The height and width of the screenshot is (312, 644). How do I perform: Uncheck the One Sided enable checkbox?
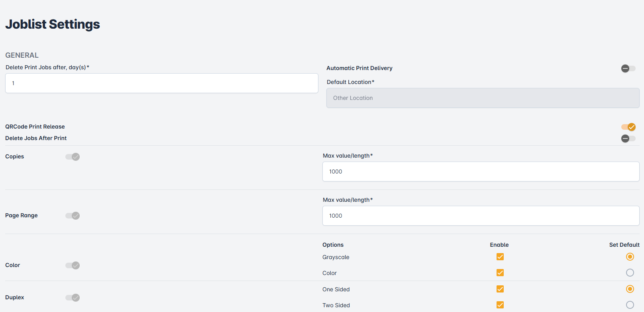[500, 289]
